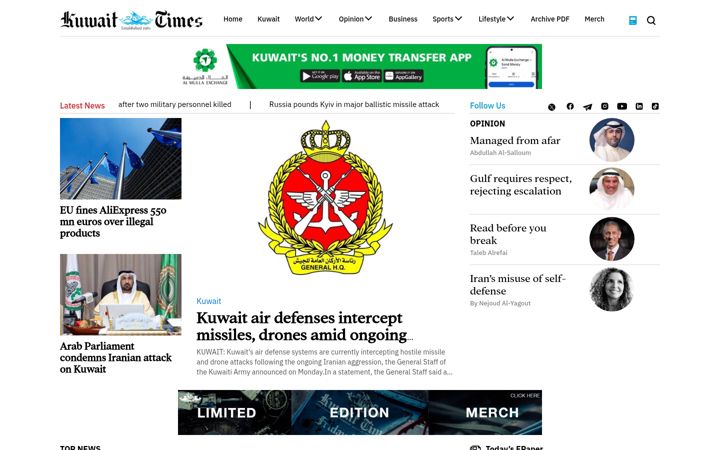The height and width of the screenshot is (450, 720).
Task: Open the YouTube follow icon
Action: pyautogui.click(x=622, y=106)
